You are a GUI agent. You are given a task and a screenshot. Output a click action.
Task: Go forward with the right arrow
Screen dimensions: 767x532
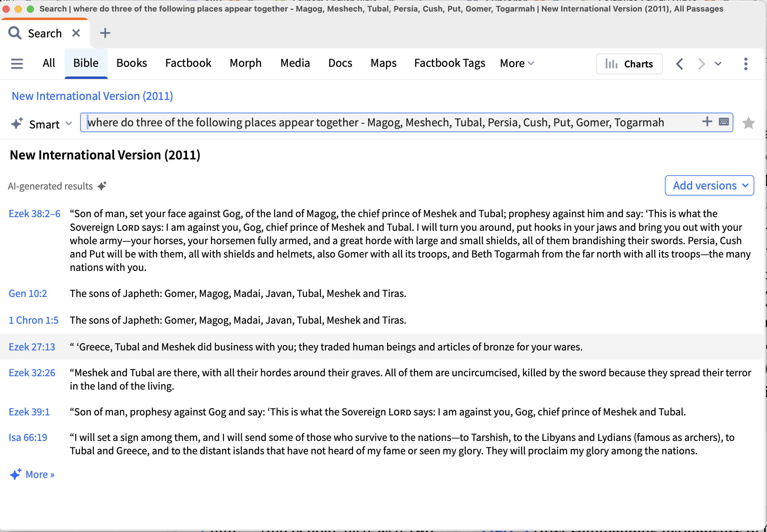point(701,64)
